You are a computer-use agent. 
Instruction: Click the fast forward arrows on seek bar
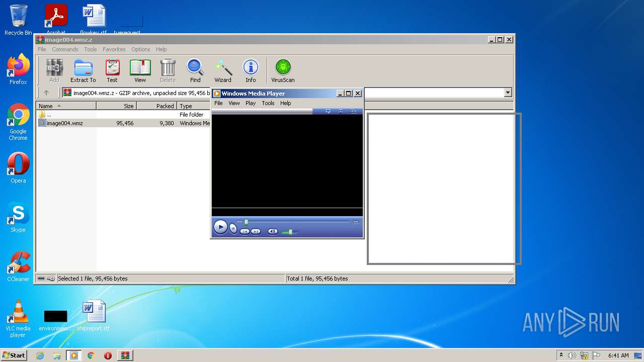point(356,222)
